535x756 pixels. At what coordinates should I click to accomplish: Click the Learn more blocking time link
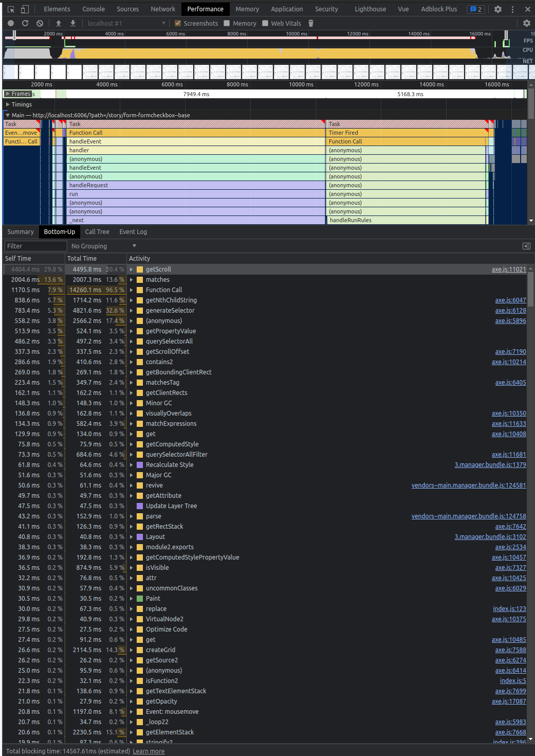pyautogui.click(x=149, y=751)
